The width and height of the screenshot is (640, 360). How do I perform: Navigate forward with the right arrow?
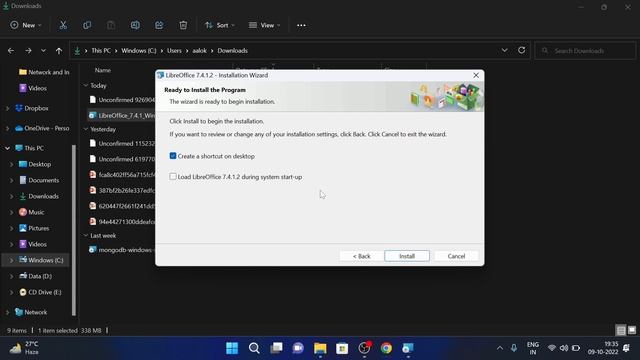(28, 51)
